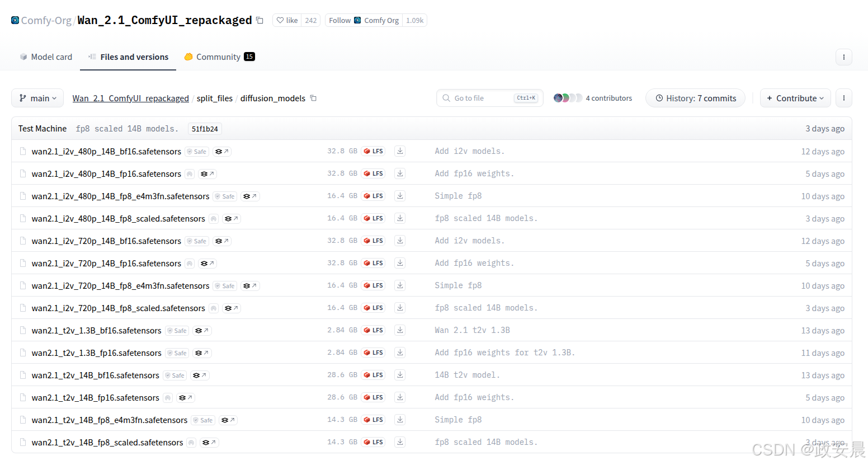Like this repository with the heart button
868x465 pixels.
click(x=287, y=20)
